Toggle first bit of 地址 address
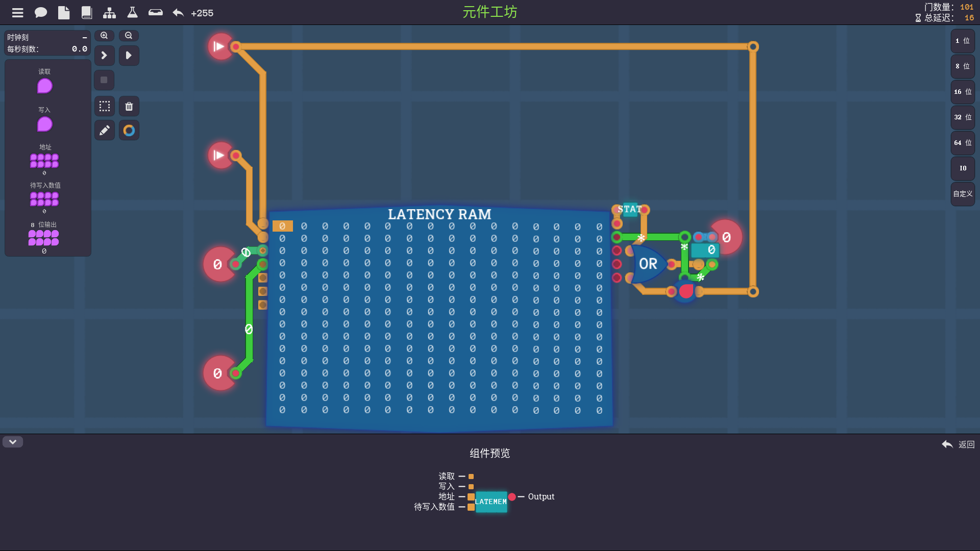980x551 pixels. click(34, 158)
